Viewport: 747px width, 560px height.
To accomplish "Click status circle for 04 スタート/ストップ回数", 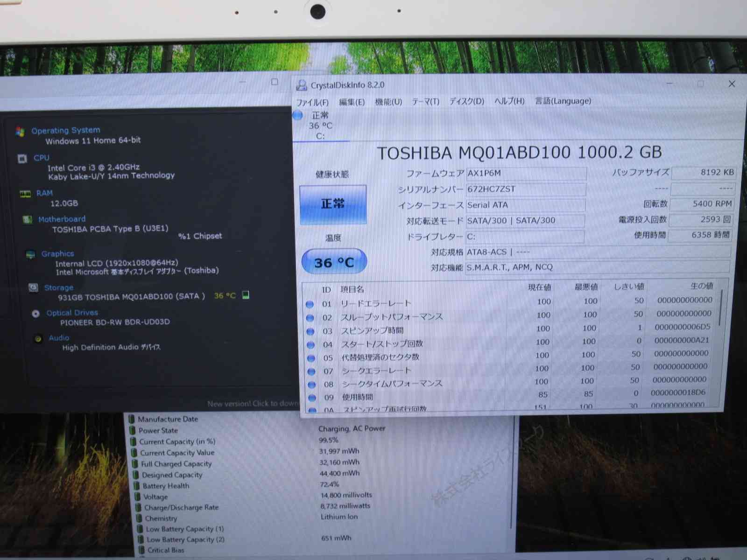I will pyautogui.click(x=311, y=345).
